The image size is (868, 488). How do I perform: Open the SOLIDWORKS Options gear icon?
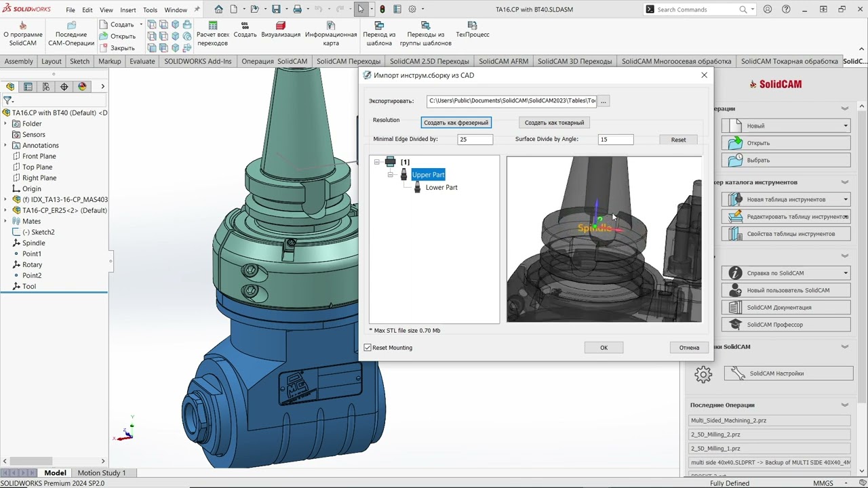[412, 9]
